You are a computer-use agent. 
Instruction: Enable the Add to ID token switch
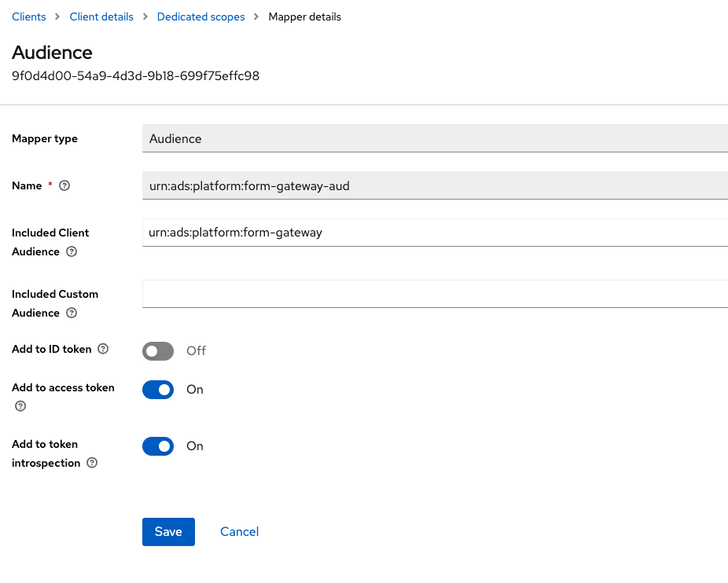[158, 351]
